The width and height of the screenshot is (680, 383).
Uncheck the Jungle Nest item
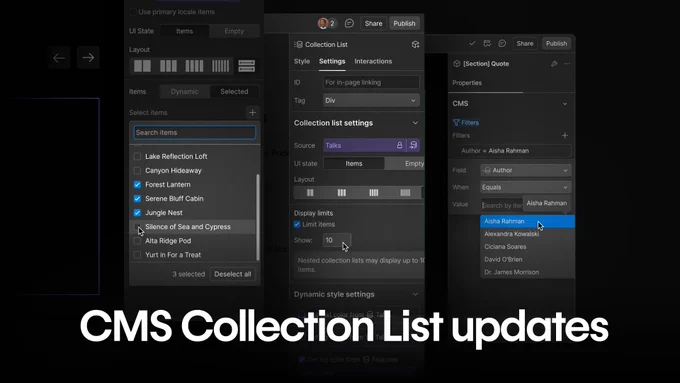[137, 213]
